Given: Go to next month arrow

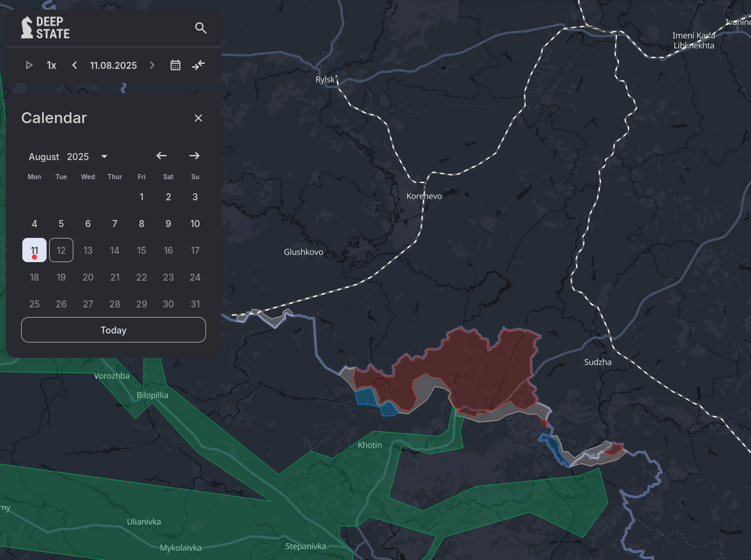Looking at the screenshot, I should (x=194, y=156).
